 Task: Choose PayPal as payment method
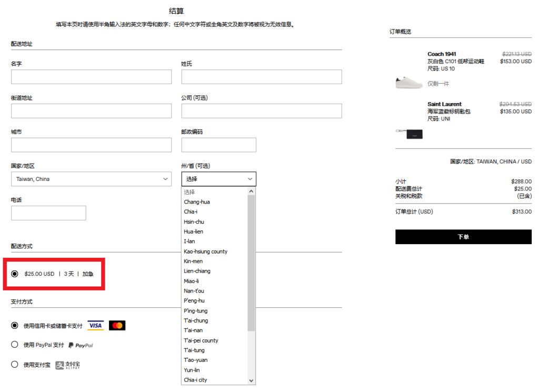pyautogui.click(x=14, y=345)
